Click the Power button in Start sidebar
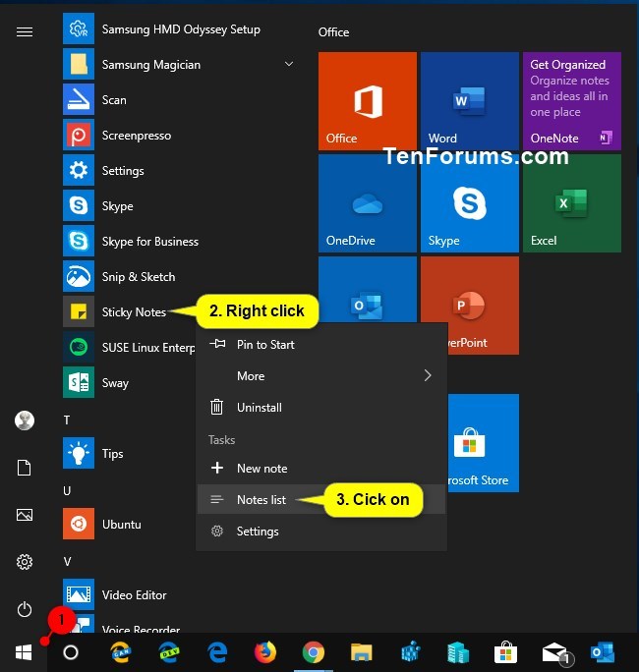 pyautogui.click(x=25, y=609)
